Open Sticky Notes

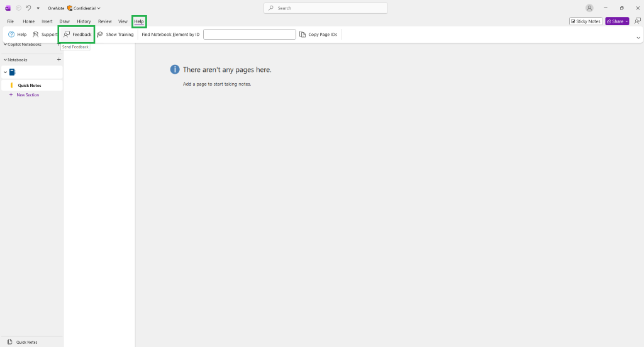pyautogui.click(x=586, y=21)
